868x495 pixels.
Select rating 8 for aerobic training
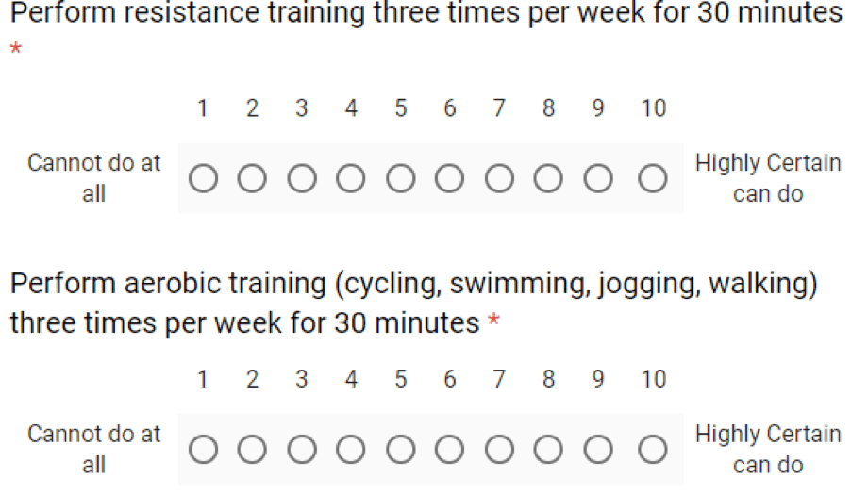tap(548, 449)
